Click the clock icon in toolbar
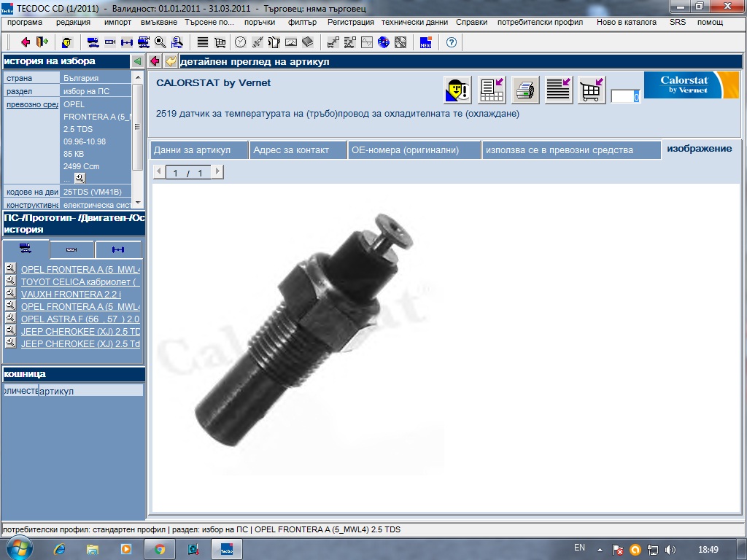747x560 pixels. 241,42
